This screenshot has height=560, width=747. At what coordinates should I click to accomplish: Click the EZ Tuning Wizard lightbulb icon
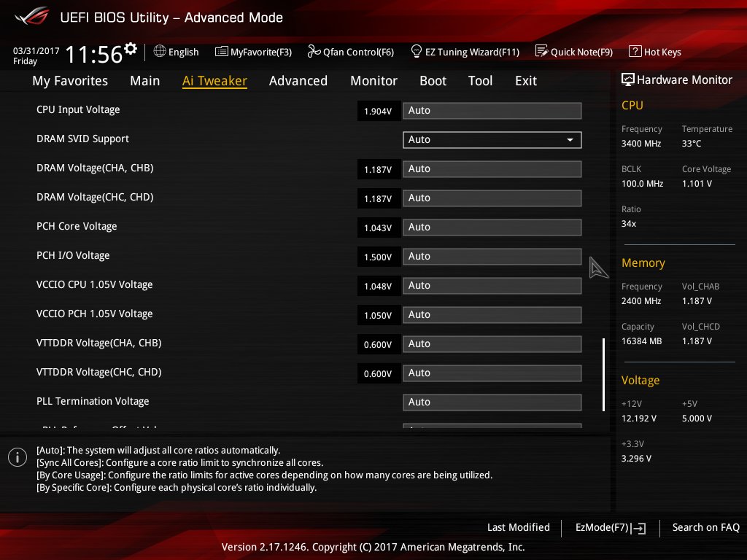[416, 51]
